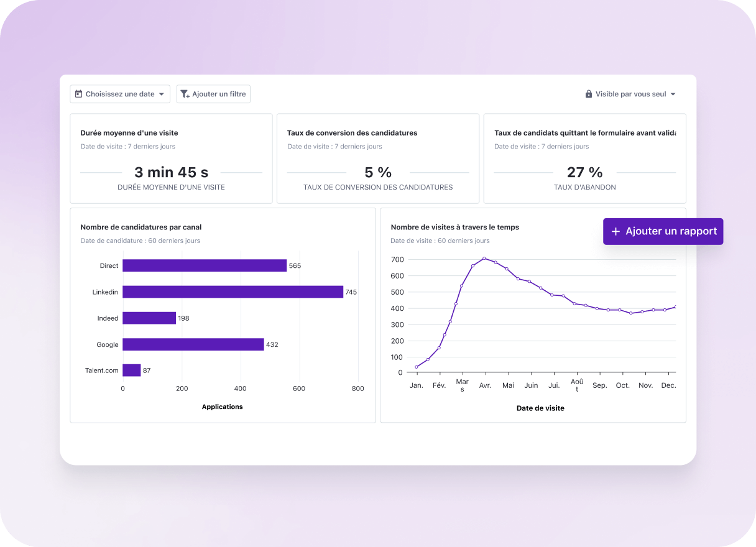This screenshot has height=547, width=756.
Task: Click the Taux de conversion des candidatures title
Action: 353,132
